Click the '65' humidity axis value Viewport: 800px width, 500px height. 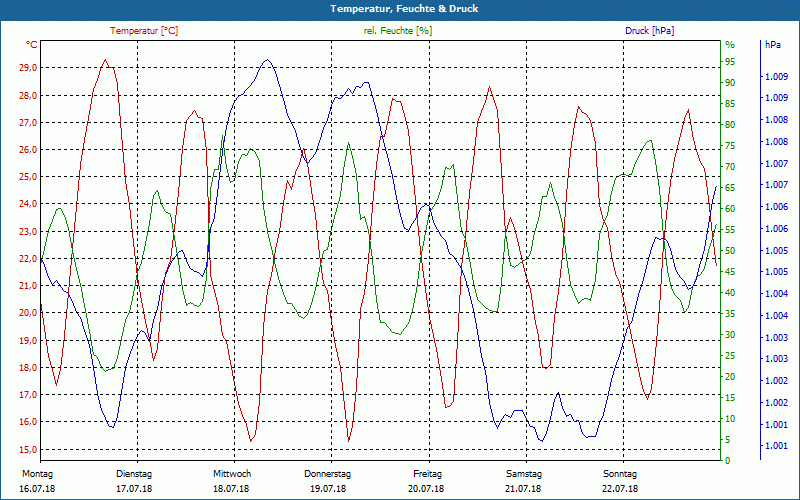730,188
